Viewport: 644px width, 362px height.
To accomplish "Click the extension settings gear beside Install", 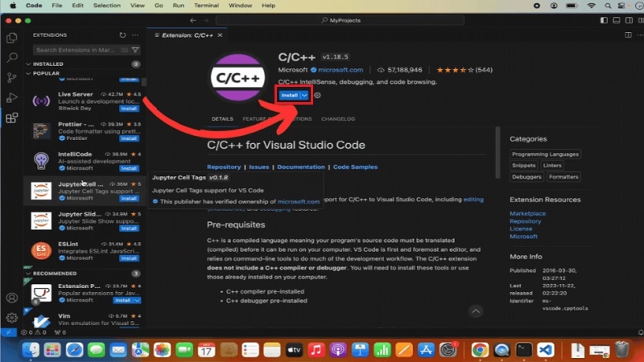I will click(317, 95).
